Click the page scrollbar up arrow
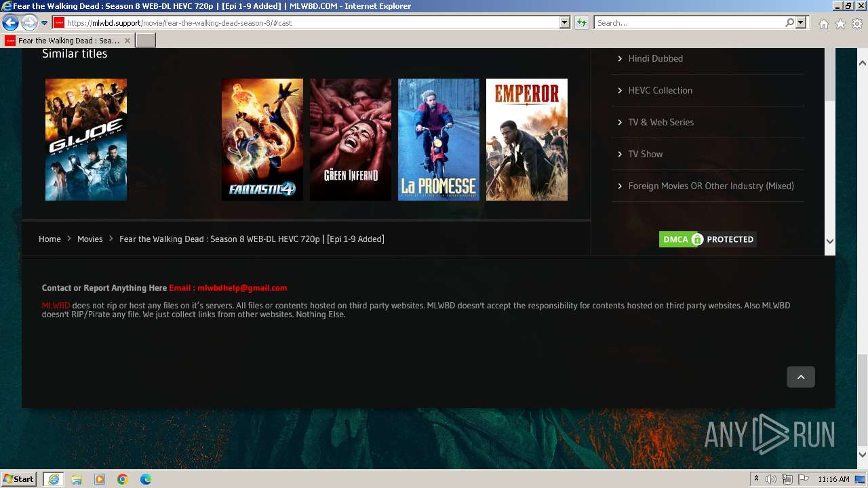Image resolution: width=868 pixels, height=488 pixels. (863, 63)
